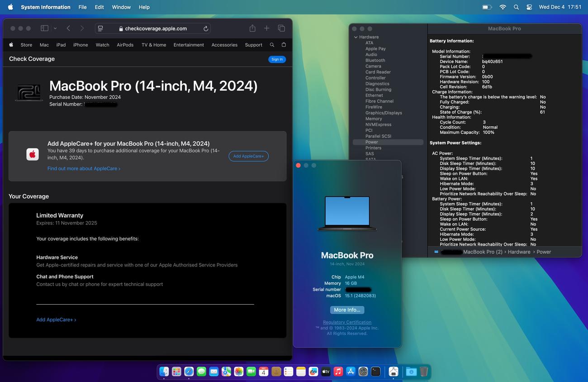This screenshot has width=588, height=382.
Task: Collapse the Hardware tree in System Information
Action: coord(356,37)
